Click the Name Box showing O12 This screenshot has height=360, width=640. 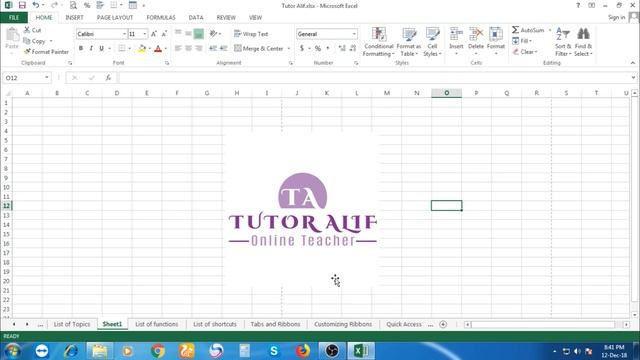pos(27,78)
